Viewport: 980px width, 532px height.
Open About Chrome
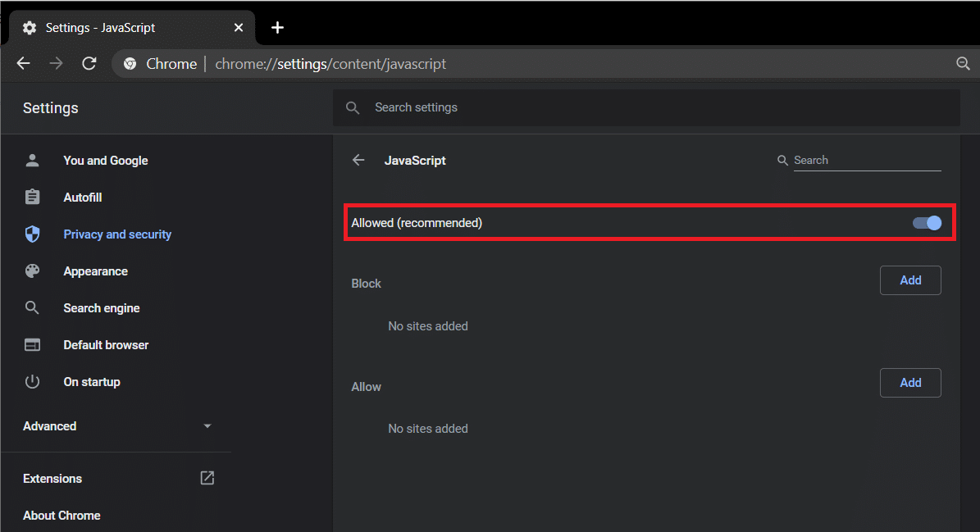[x=62, y=515]
